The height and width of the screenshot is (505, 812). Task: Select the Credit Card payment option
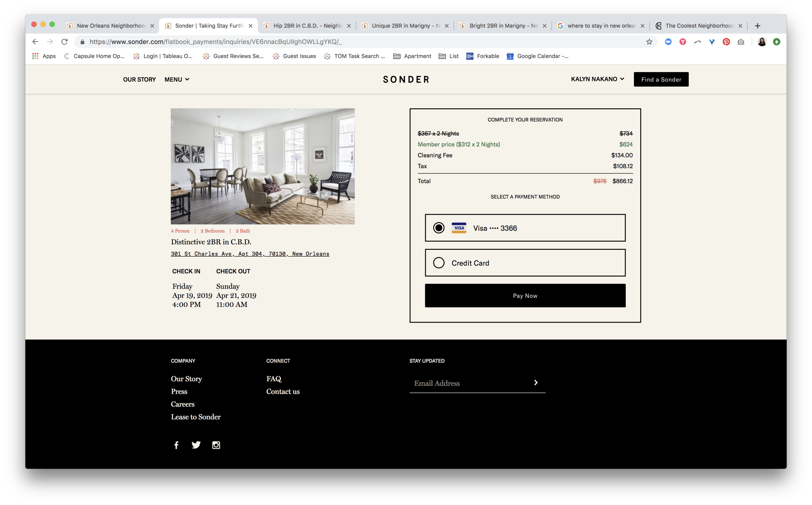point(525,263)
